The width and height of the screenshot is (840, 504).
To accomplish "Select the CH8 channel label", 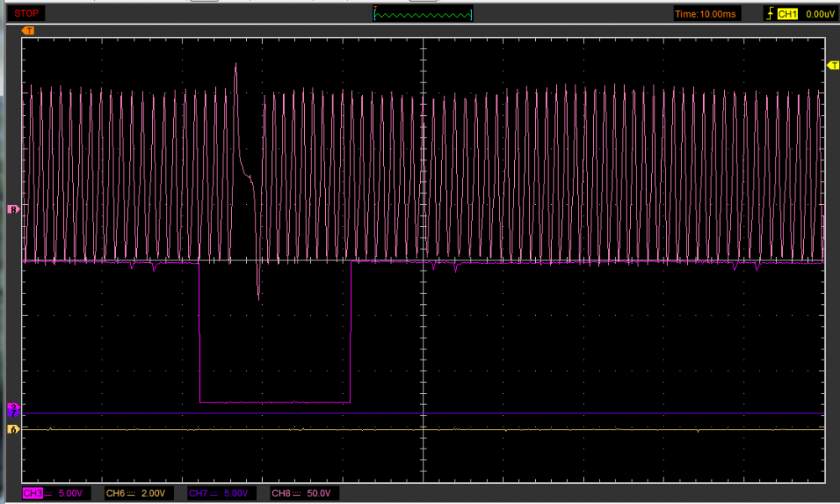I will [281, 493].
